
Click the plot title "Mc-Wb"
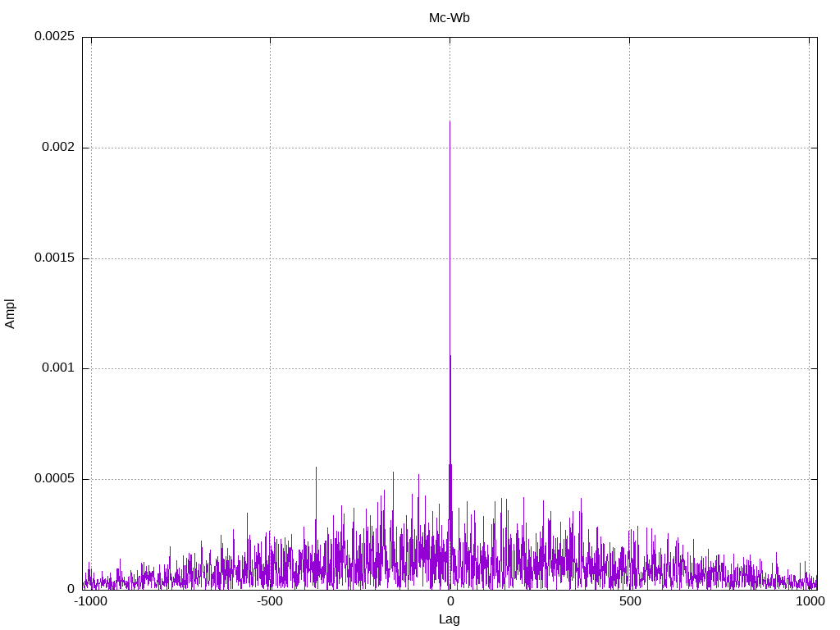click(449, 18)
